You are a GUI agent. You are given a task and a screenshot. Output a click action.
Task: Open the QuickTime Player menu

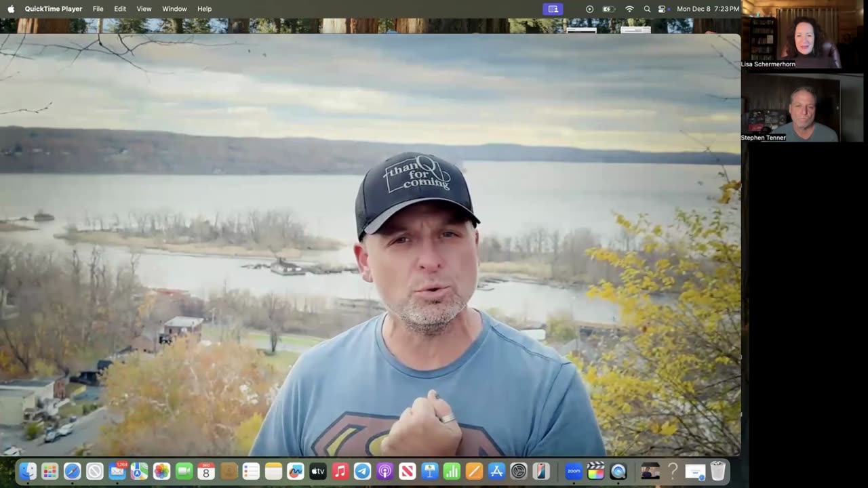[x=54, y=9]
